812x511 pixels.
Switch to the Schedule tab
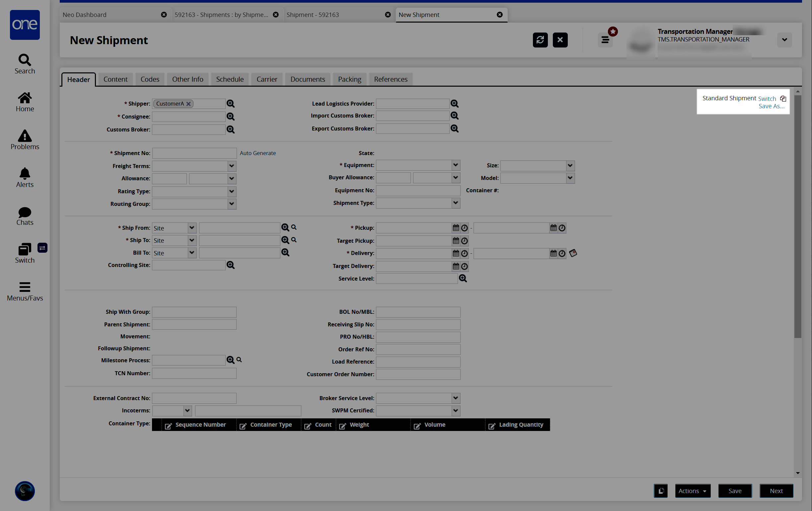point(230,79)
